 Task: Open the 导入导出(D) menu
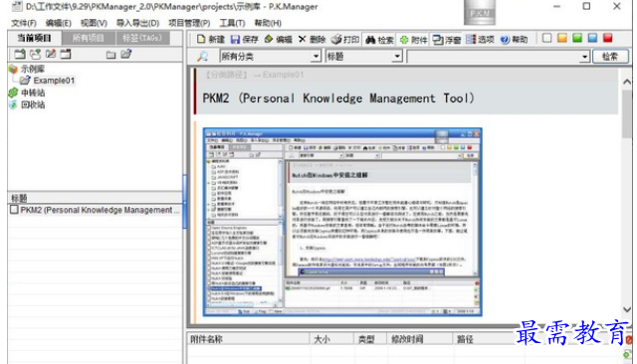coord(137,23)
